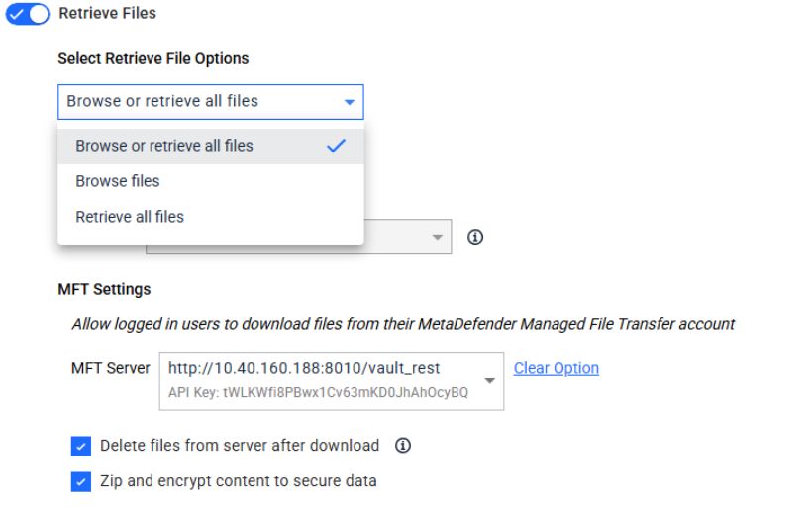The image size is (812, 507).
Task: Select "Browse or retrieve all files" list option
Action: (164, 146)
